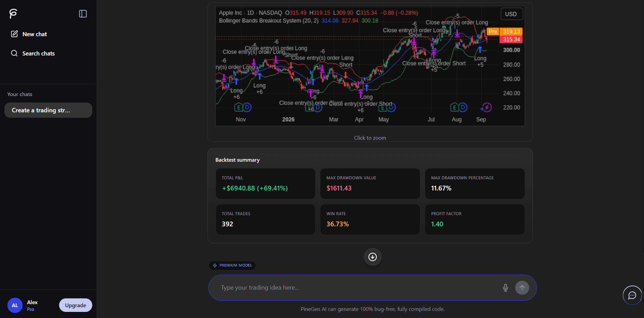Click the 'Your chats' section label
644x318 pixels.
click(x=20, y=94)
